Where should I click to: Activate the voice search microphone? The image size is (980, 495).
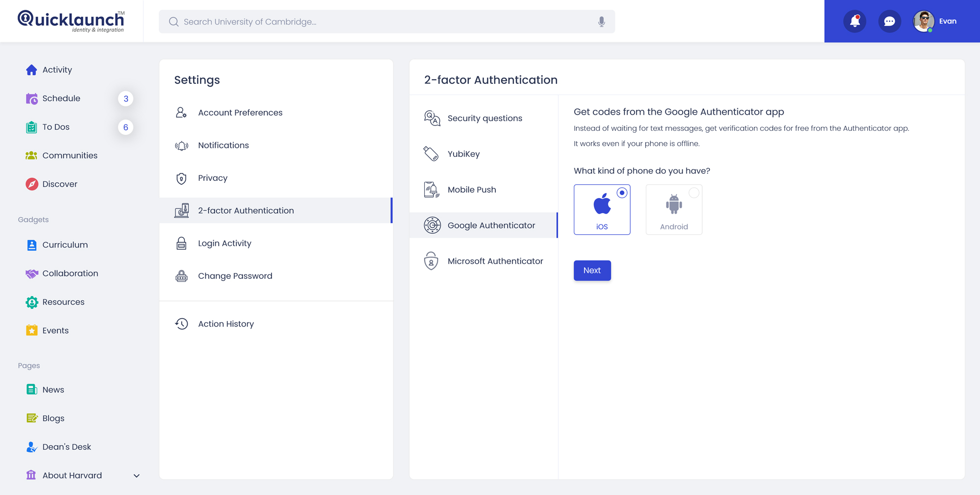[601, 22]
